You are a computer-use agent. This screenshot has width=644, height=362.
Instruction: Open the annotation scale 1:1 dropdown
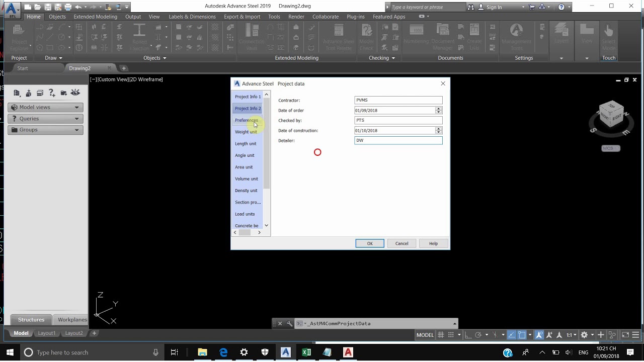tap(572, 335)
